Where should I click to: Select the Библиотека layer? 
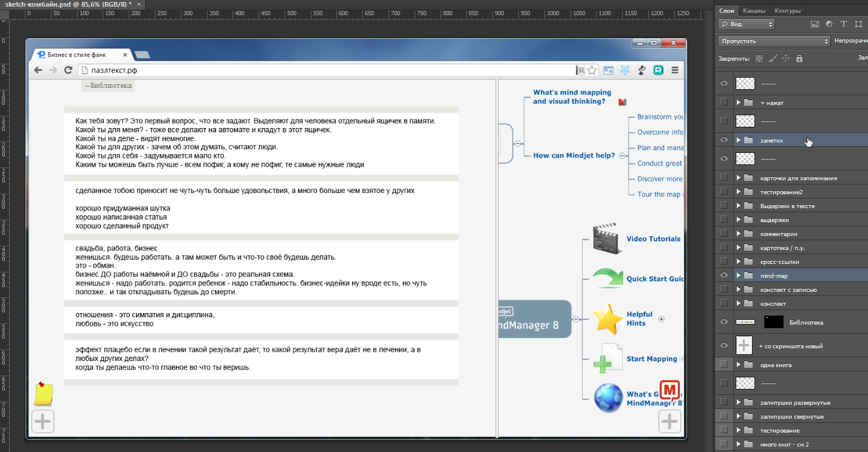click(806, 323)
